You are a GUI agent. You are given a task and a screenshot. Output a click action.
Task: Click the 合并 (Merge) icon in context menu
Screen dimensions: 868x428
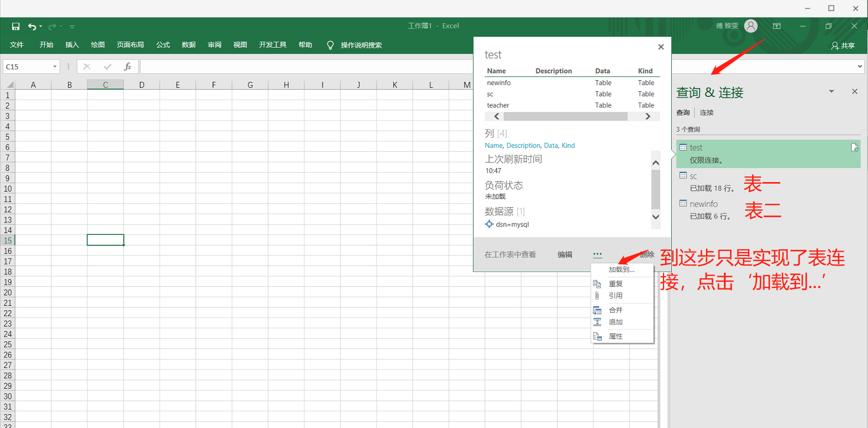click(597, 310)
